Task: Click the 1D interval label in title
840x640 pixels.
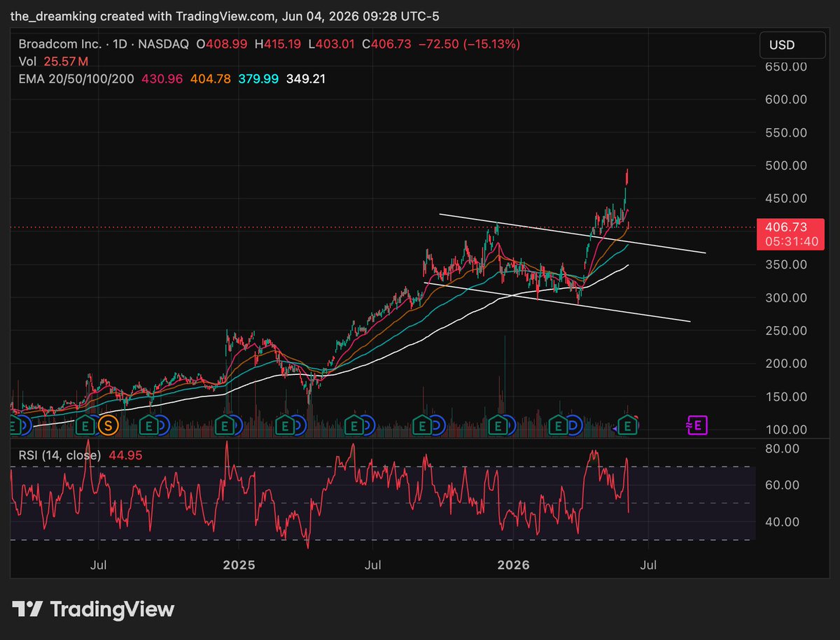Action: [x=118, y=43]
